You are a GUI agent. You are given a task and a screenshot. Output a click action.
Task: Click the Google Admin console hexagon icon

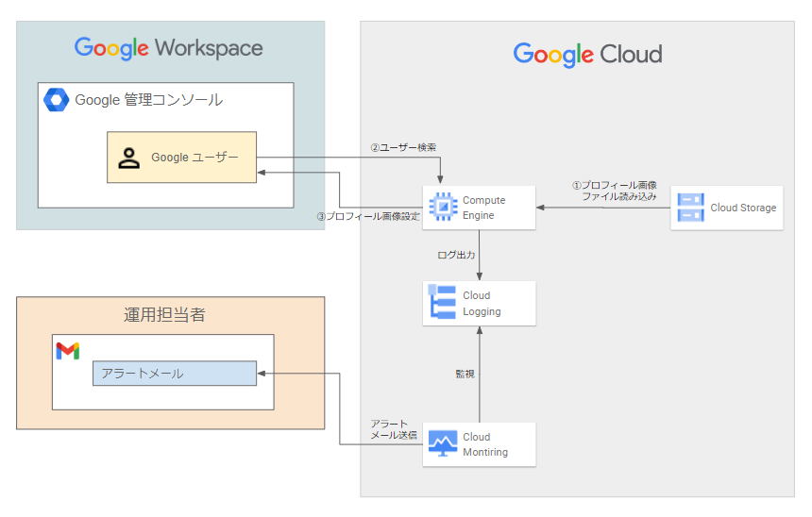[x=56, y=100]
